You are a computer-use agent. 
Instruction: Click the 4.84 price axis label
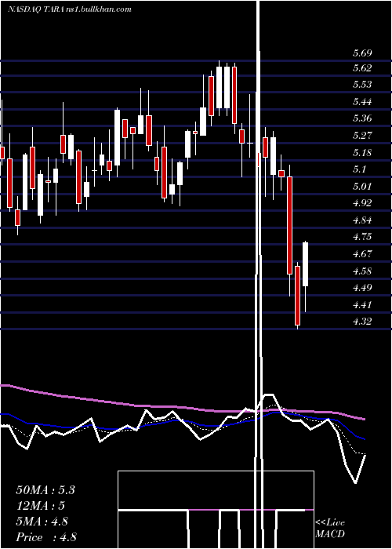pos(362,220)
